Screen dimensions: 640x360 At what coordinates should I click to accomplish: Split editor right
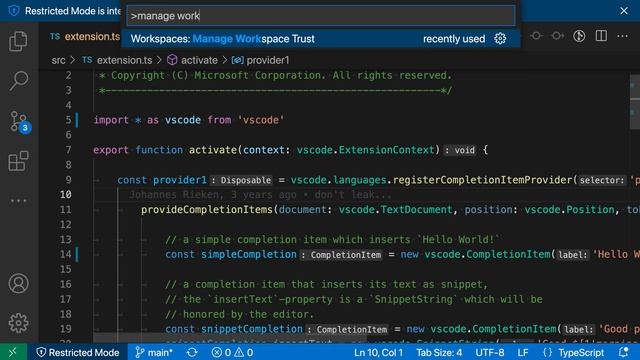[601, 36]
